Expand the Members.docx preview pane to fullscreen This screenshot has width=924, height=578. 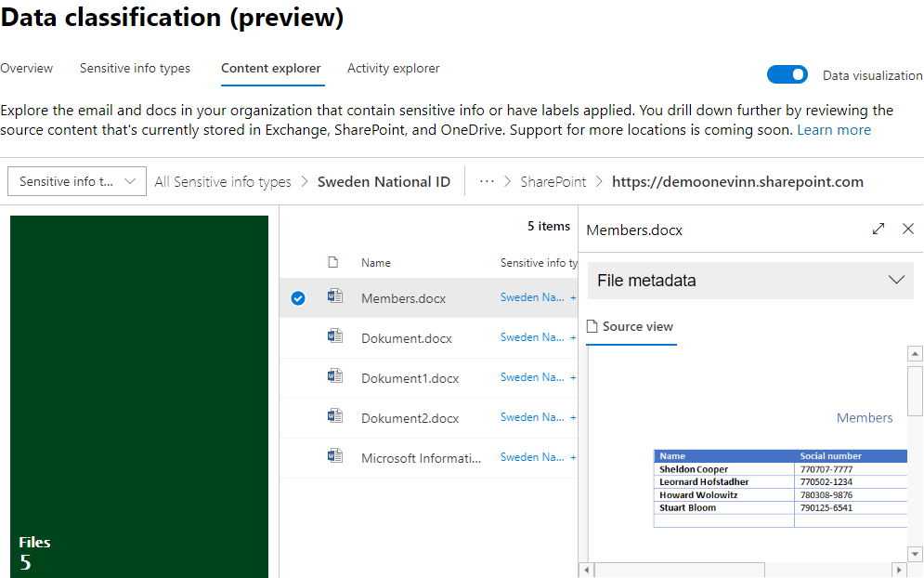pos(878,230)
